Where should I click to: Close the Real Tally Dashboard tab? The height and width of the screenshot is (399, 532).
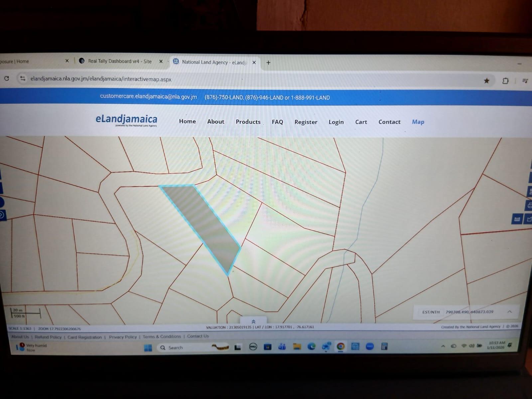161,62
